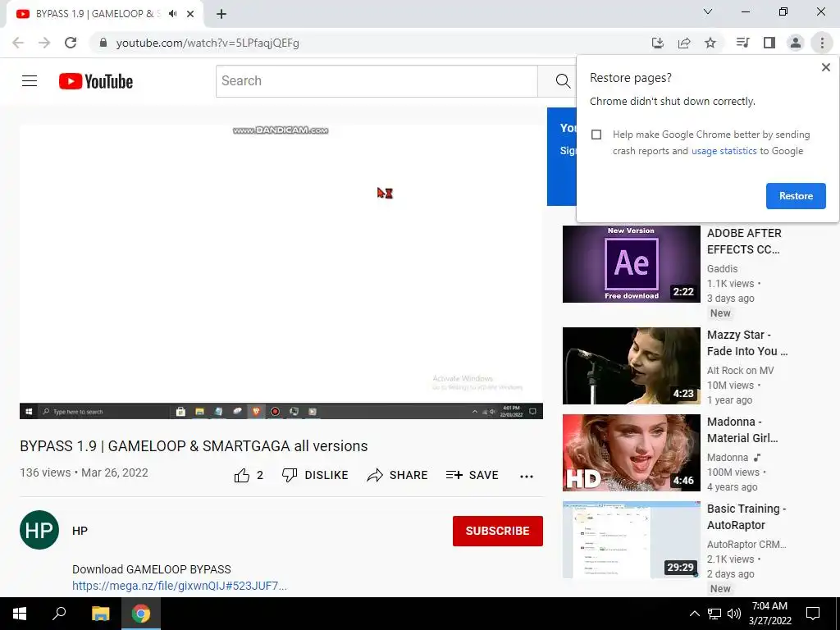840x630 pixels.
Task: Click the DISLIKE button
Action: pyautogui.click(x=315, y=475)
